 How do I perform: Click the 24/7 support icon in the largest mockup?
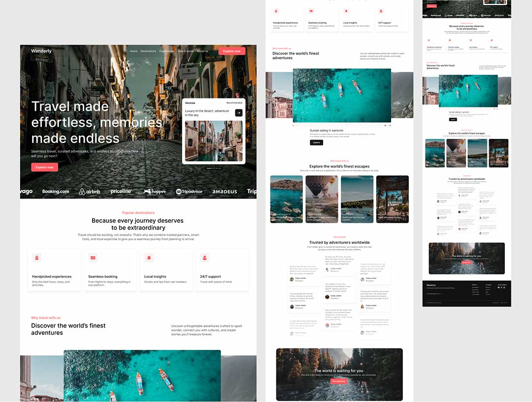pyautogui.click(x=204, y=258)
